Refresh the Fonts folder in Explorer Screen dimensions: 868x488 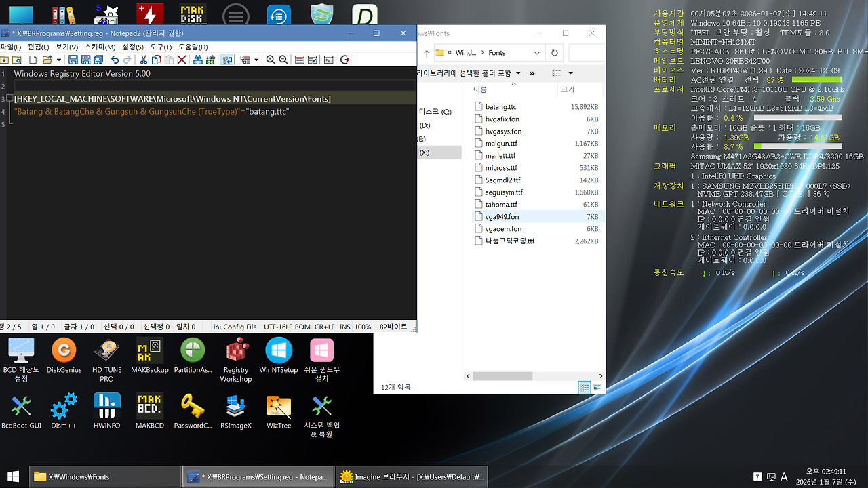pos(555,53)
